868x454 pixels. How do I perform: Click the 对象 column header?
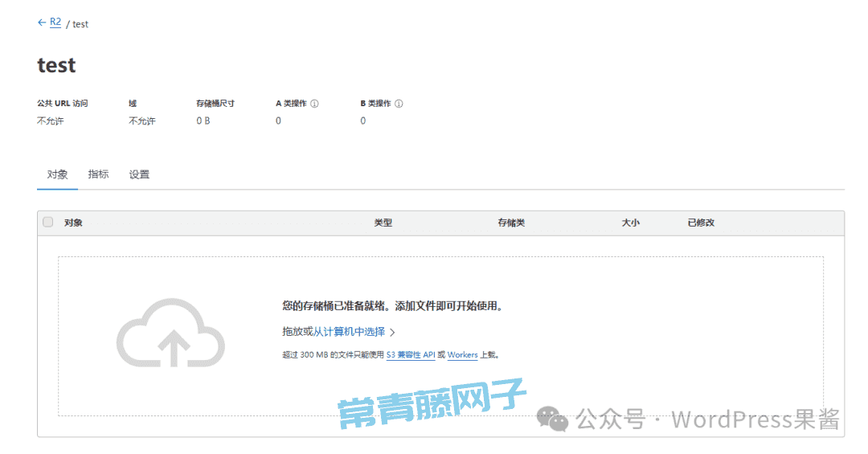click(x=73, y=223)
